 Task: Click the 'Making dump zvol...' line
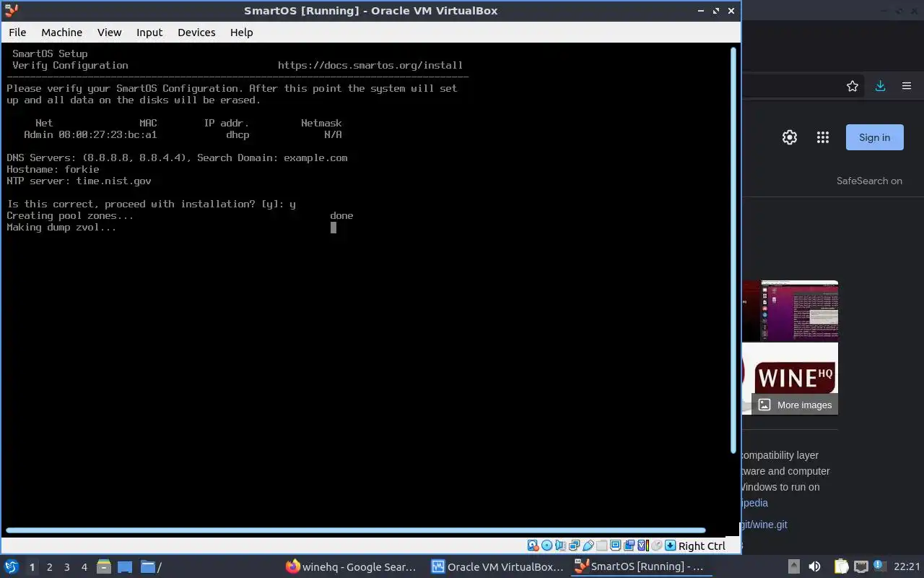tap(61, 227)
